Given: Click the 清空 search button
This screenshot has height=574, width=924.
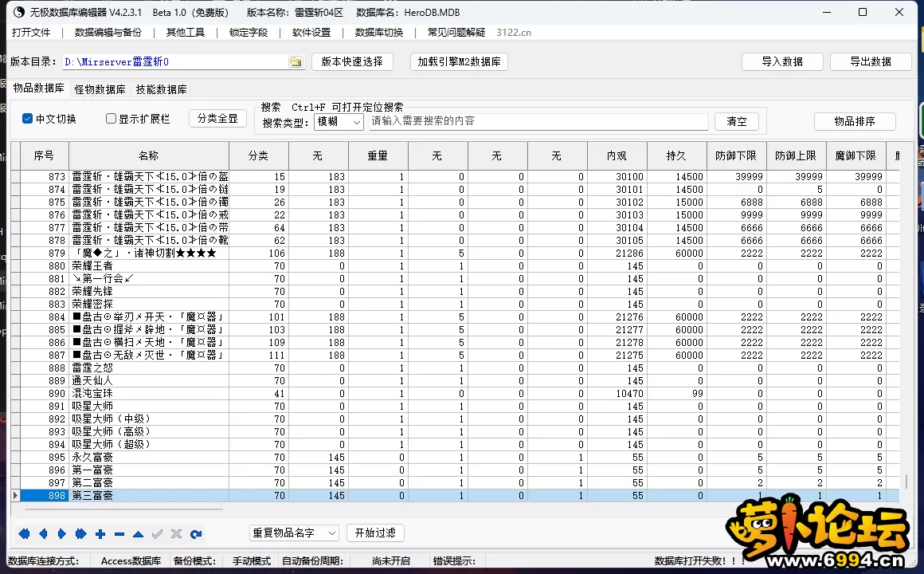Looking at the screenshot, I should (x=737, y=121).
